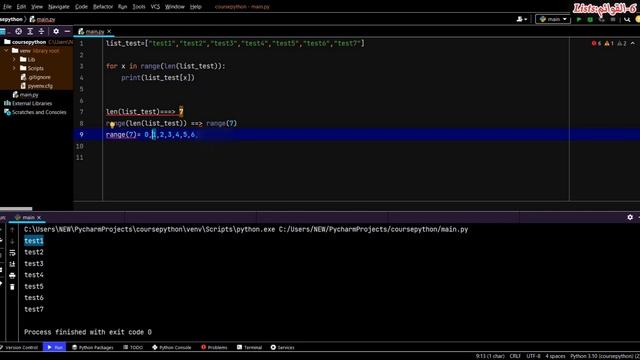The height and width of the screenshot is (360, 640).
Task: Open the Terminal tool window
Action: coord(249,347)
